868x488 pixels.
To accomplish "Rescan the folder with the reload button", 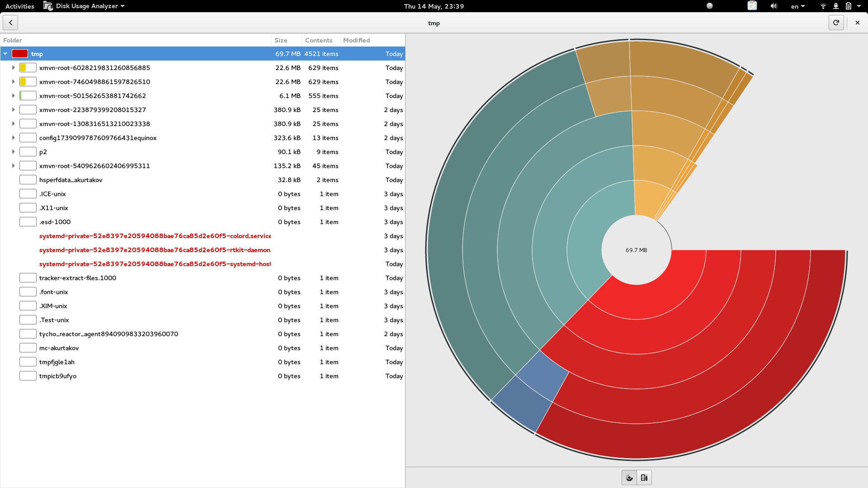I will pos(836,23).
